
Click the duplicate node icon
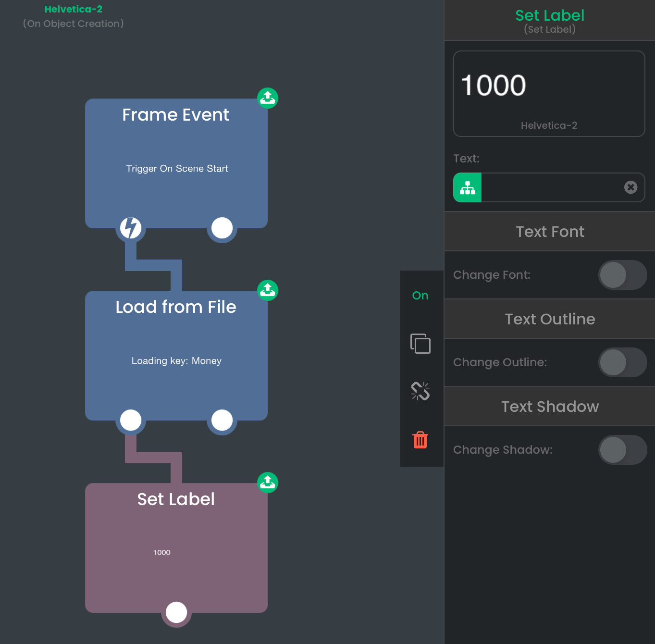coord(420,344)
